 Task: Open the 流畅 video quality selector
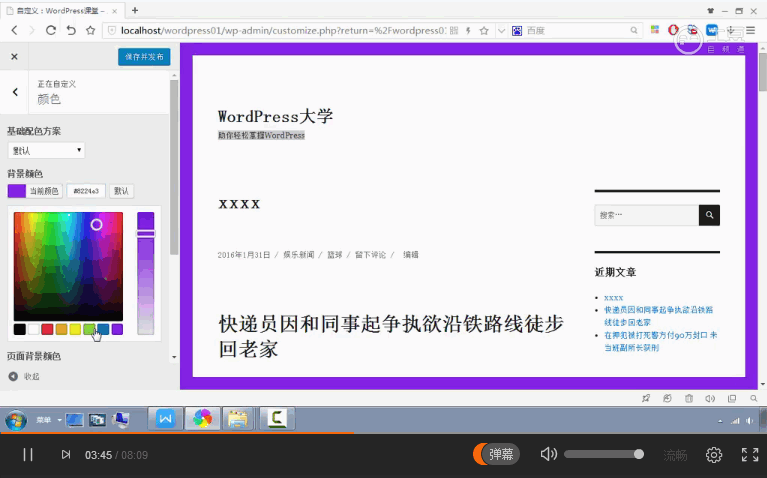click(675, 455)
